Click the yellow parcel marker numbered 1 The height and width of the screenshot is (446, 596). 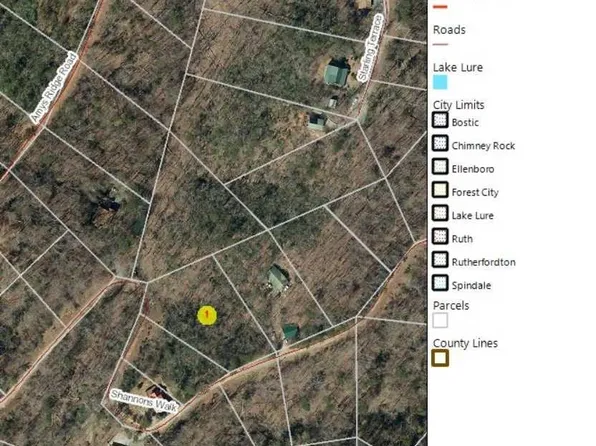click(x=207, y=315)
